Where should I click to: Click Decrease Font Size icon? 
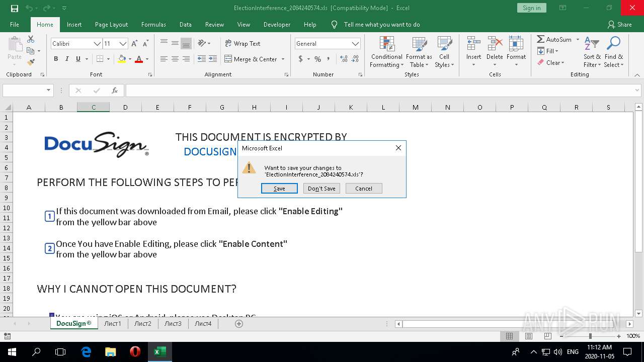[x=145, y=44]
